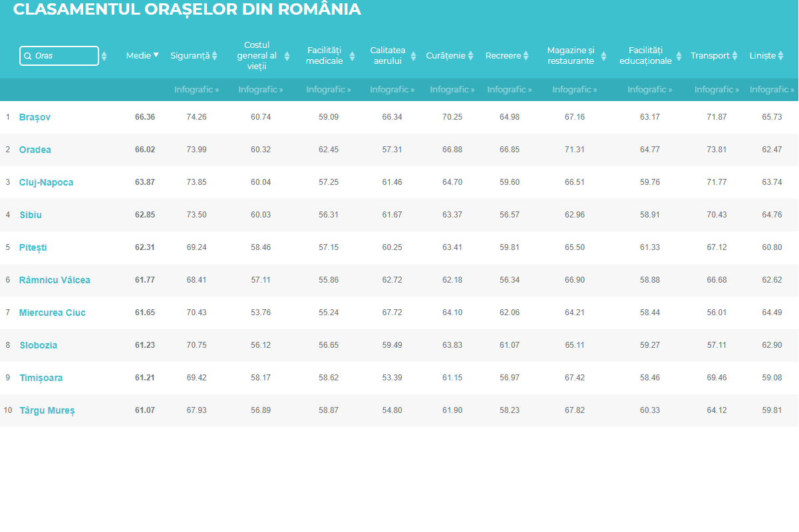Click Curățenie sort arrows
799x532 pixels.
[x=470, y=56]
